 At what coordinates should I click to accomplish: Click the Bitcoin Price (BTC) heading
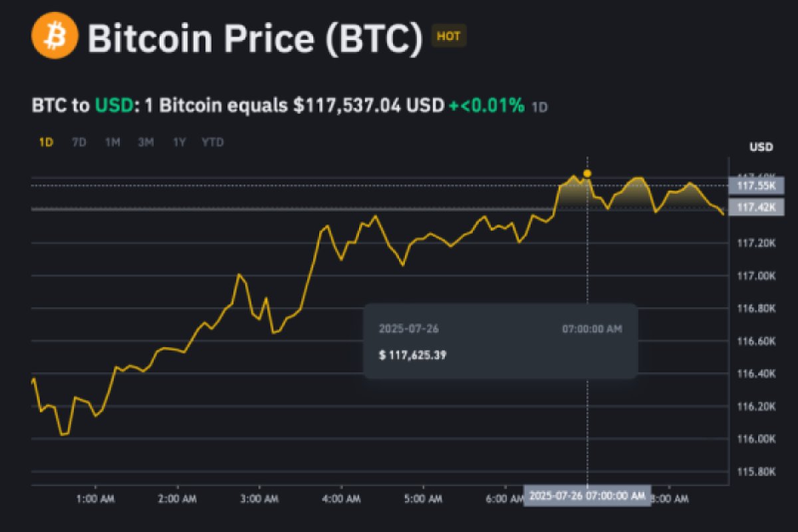tap(255, 39)
